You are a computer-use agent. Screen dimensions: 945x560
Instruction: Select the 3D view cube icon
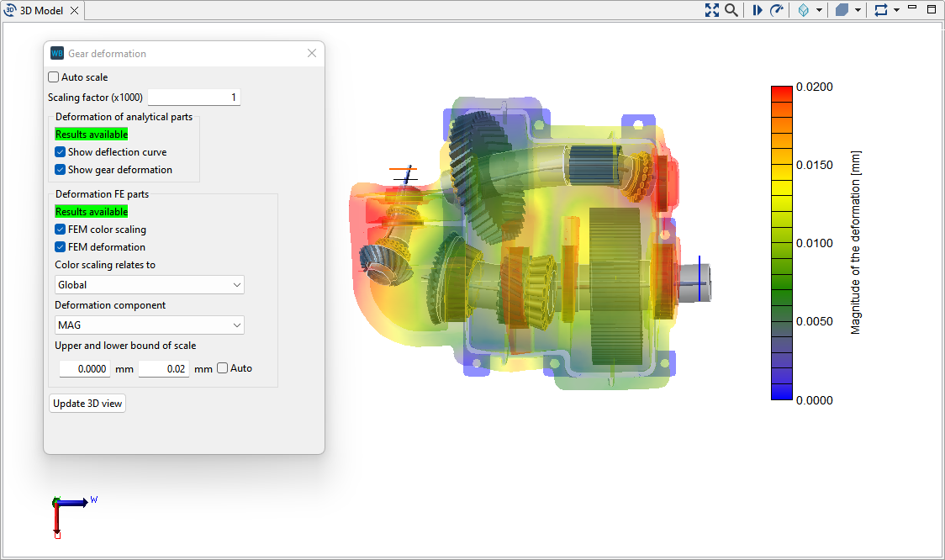coord(805,9)
